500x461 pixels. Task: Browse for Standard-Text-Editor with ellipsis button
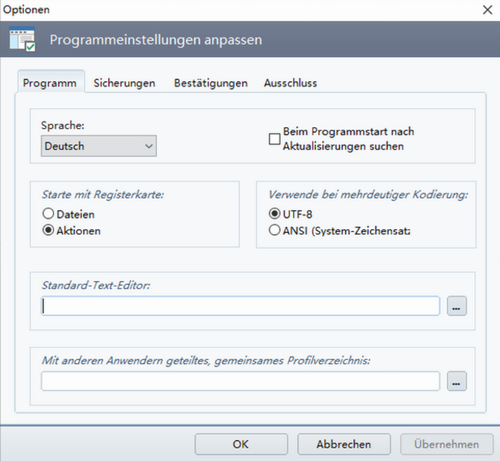click(456, 306)
